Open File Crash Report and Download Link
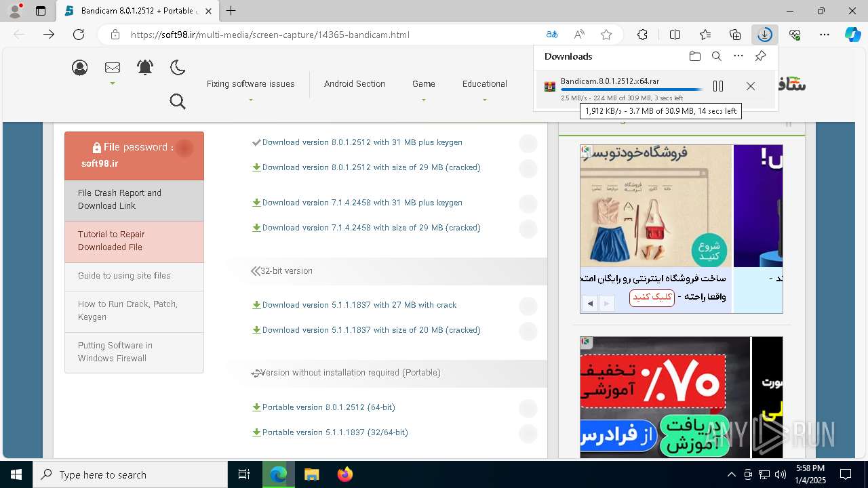 coord(134,200)
